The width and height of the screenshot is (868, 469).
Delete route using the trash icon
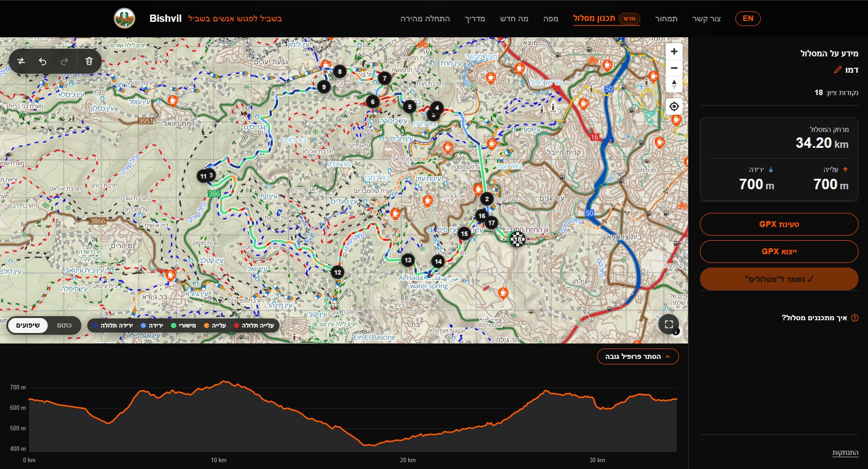coord(89,61)
